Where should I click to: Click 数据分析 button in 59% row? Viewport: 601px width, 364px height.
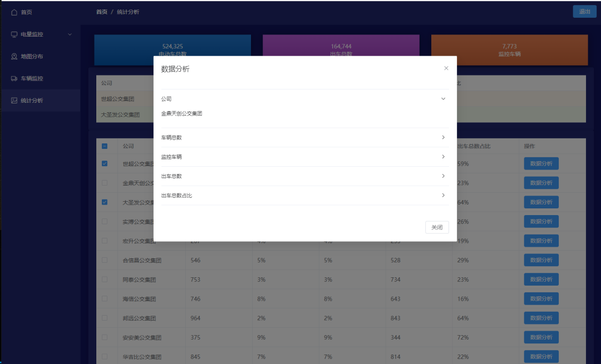[x=541, y=163]
